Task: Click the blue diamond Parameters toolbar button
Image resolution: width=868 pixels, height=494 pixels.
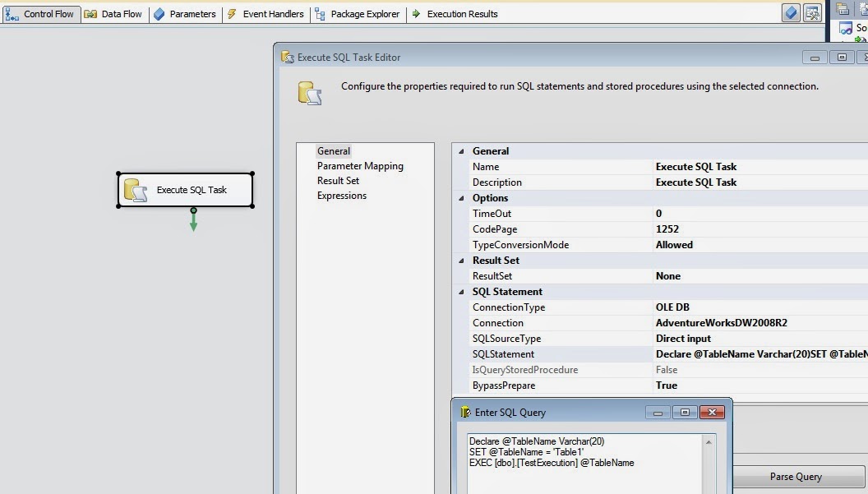Action: click(x=791, y=12)
